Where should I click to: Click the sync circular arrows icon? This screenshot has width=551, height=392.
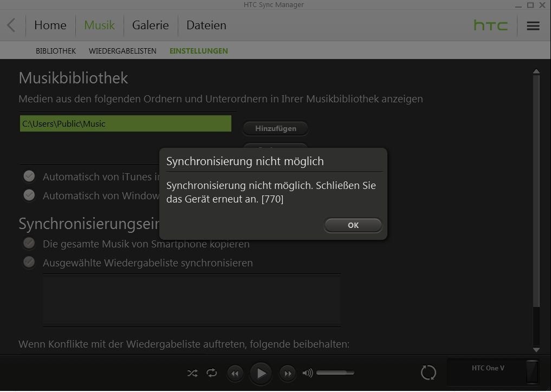(429, 373)
